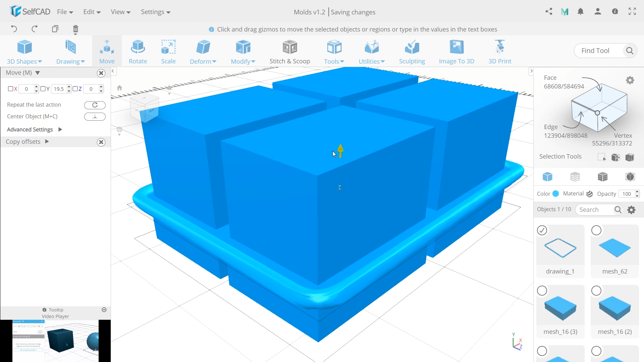The image size is (644, 362).
Task: Click the blue Color swatch
Action: tap(556, 194)
